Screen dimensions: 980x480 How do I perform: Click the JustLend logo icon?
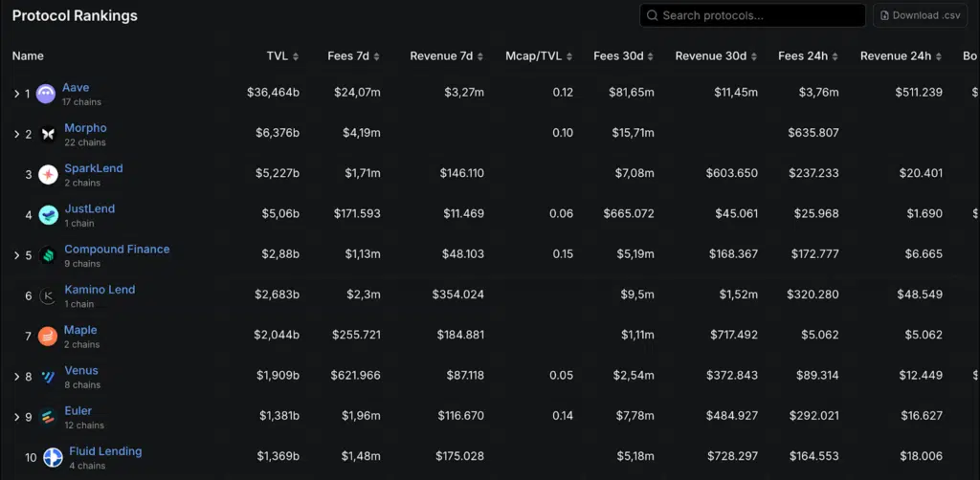click(48, 215)
